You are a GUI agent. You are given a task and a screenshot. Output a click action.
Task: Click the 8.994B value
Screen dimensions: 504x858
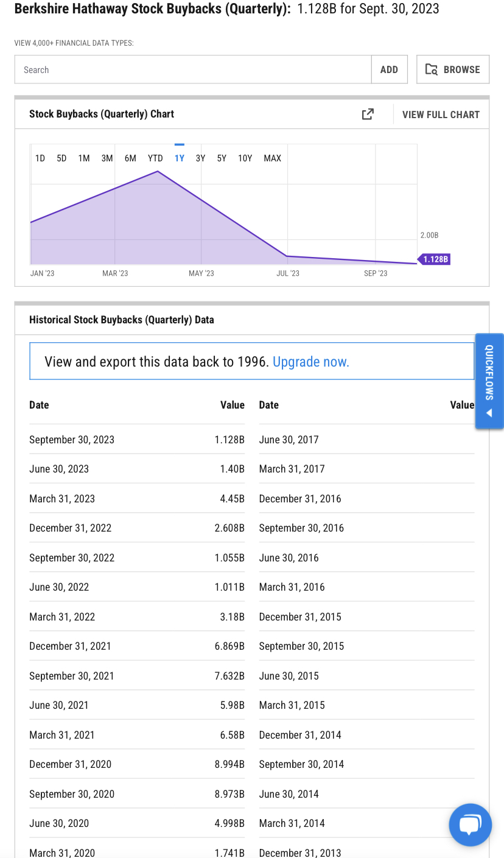coord(229,764)
